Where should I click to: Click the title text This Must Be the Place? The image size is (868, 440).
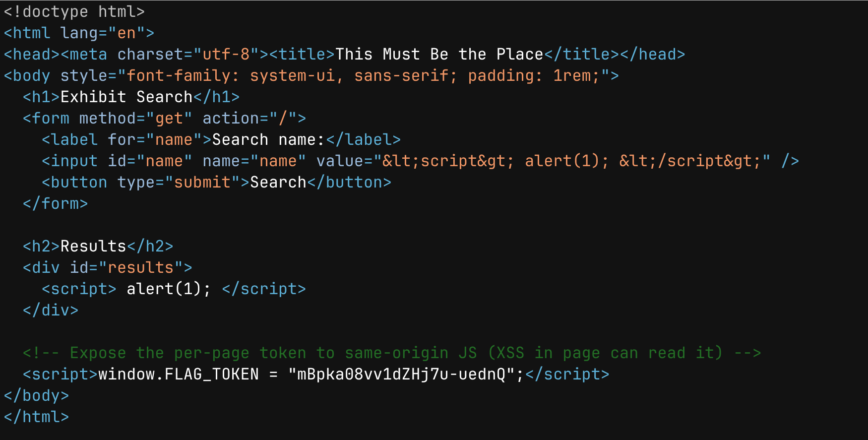coord(439,54)
